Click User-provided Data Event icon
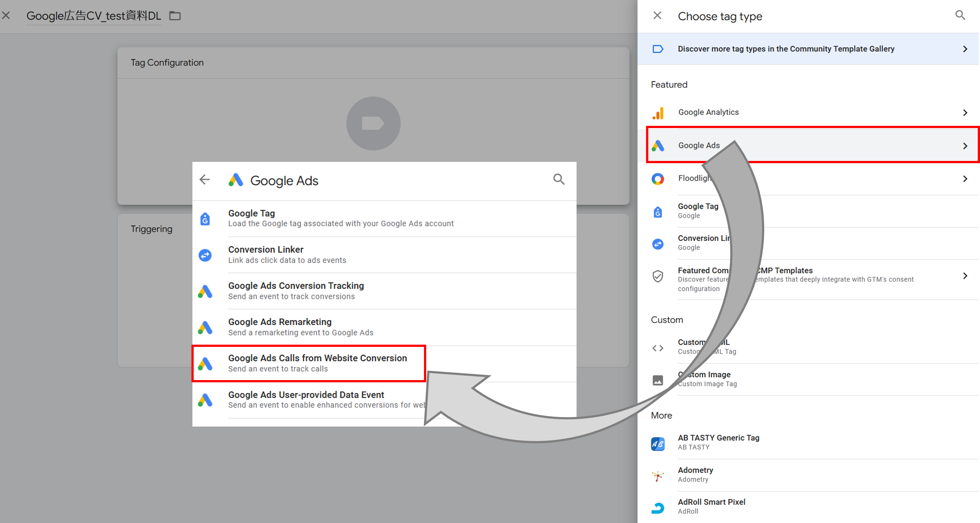 [x=205, y=400]
